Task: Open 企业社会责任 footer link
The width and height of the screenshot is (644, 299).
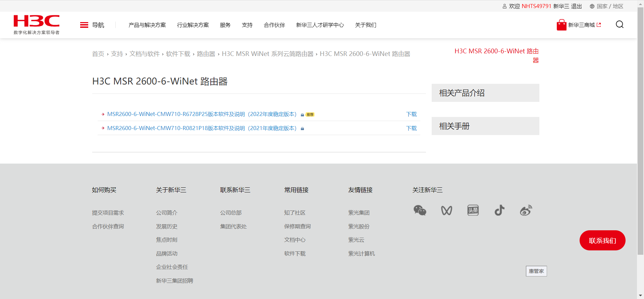Action: point(172,267)
